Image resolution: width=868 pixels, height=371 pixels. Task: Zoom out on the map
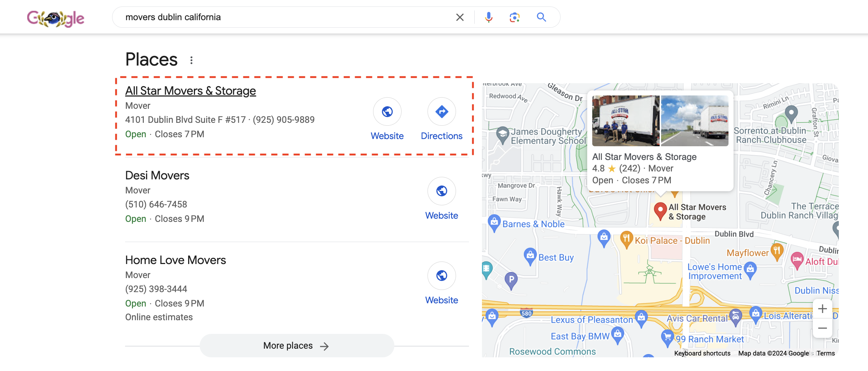tap(822, 328)
